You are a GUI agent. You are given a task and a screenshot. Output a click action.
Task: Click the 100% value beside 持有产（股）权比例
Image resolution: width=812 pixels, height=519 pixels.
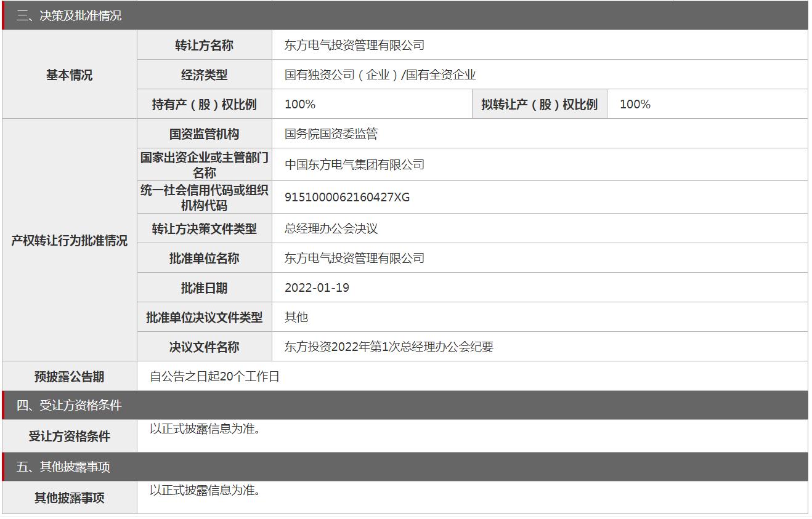[300, 104]
